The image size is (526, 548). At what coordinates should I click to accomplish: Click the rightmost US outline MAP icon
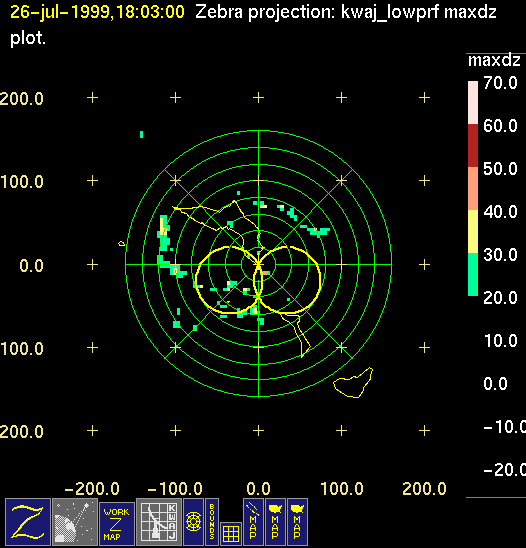point(297,522)
